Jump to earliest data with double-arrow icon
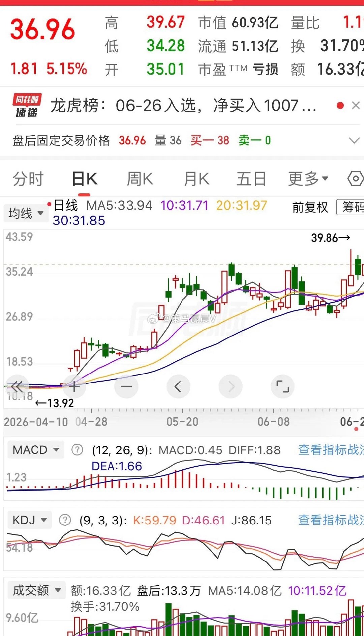364x636 pixels. [x=17, y=386]
